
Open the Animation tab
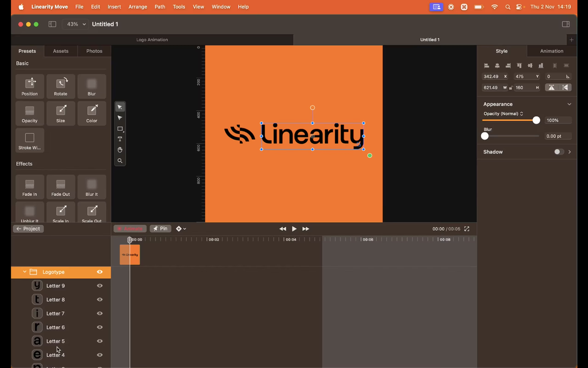(552, 51)
